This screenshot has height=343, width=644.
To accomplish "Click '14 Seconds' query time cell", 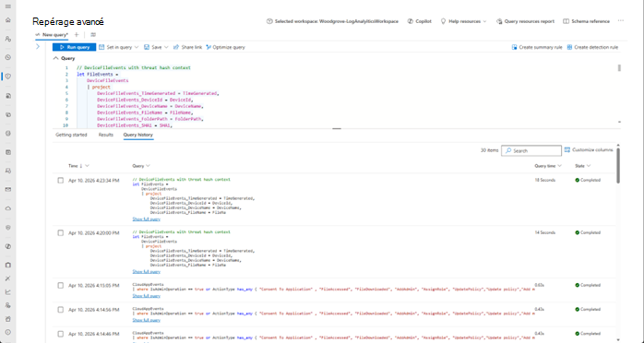I will click(x=545, y=232).
